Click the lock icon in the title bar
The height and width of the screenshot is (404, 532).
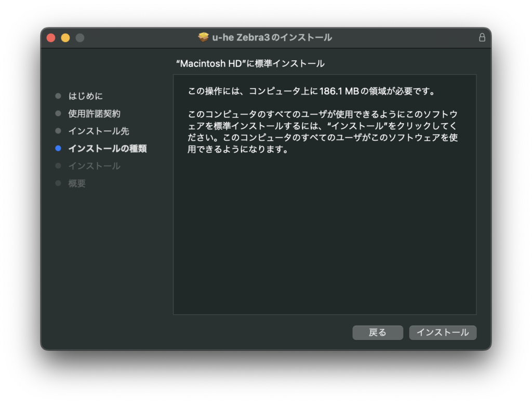click(x=482, y=37)
